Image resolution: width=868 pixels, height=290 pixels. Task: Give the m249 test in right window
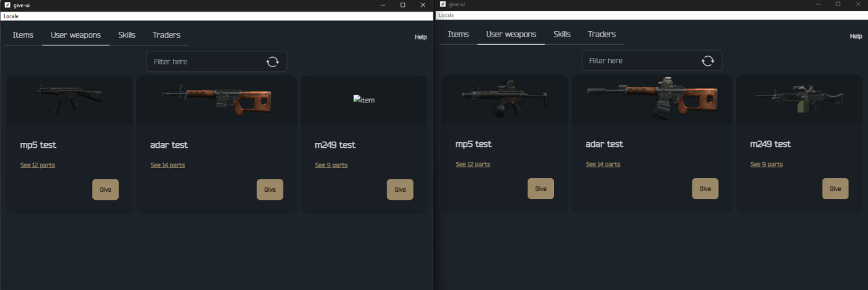835,189
